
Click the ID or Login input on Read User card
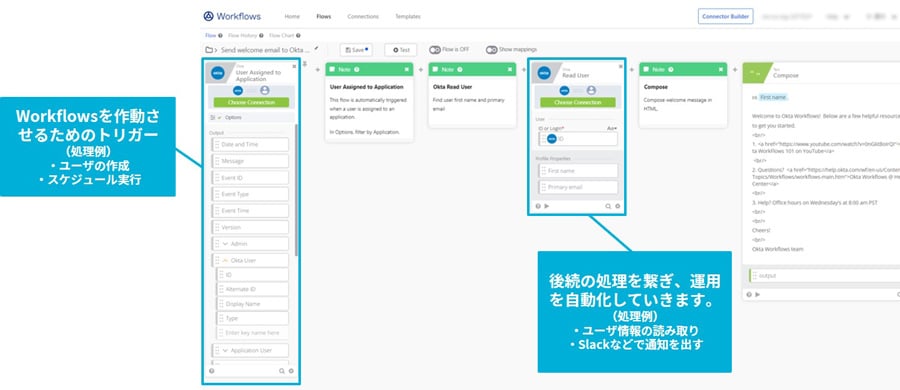[x=579, y=139]
